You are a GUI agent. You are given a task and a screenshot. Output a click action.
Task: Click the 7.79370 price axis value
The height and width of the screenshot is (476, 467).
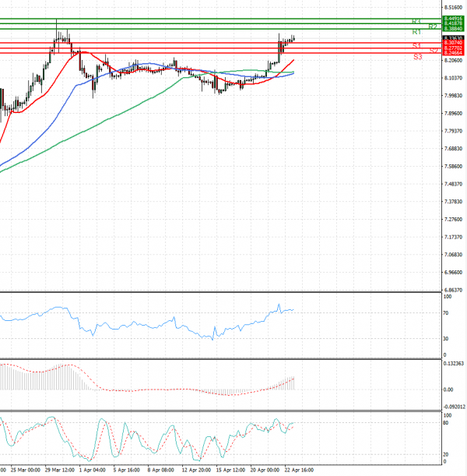(453, 131)
